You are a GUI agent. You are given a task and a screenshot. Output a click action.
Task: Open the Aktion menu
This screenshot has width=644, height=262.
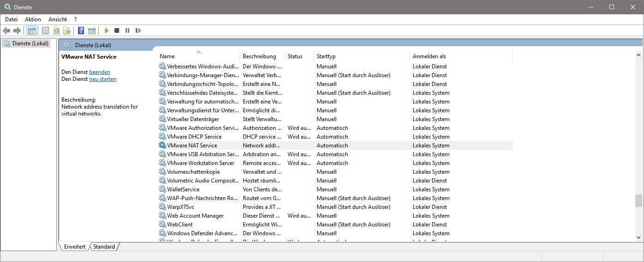(33, 19)
